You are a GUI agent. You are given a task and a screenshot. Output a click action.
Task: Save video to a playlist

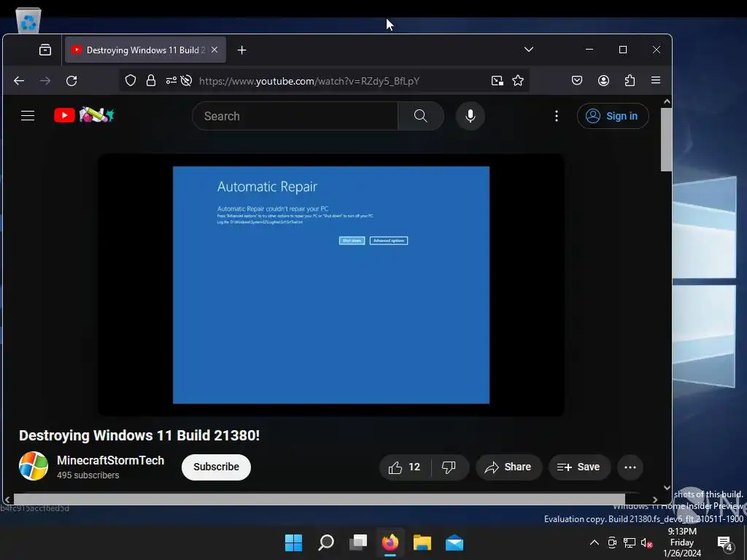(578, 467)
